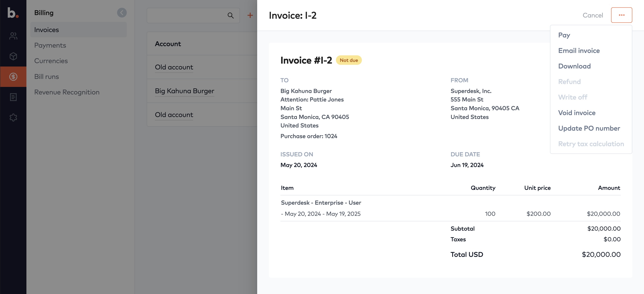This screenshot has height=294, width=644.
Task: Click the disabled Refund option
Action: pyautogui.click(x=569, y=82)
